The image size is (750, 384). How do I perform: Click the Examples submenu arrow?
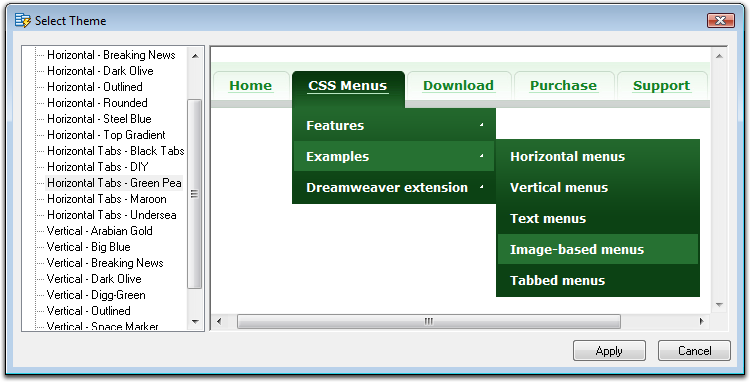click(482, 156)
